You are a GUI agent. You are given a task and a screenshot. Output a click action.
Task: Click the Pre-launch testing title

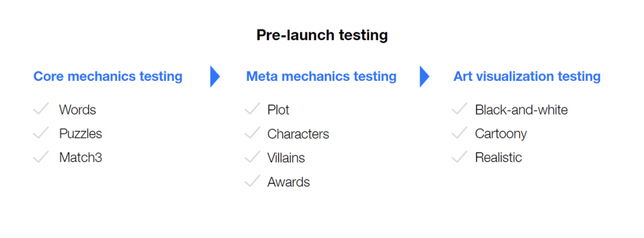coord(322,35)
